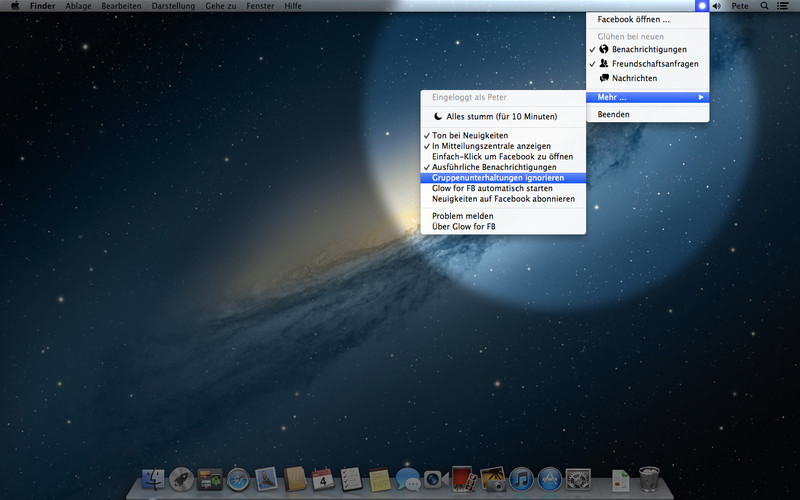Open the Finder menu
The height and width of the screenshot is (500, 800).
[x=42, y=6]
